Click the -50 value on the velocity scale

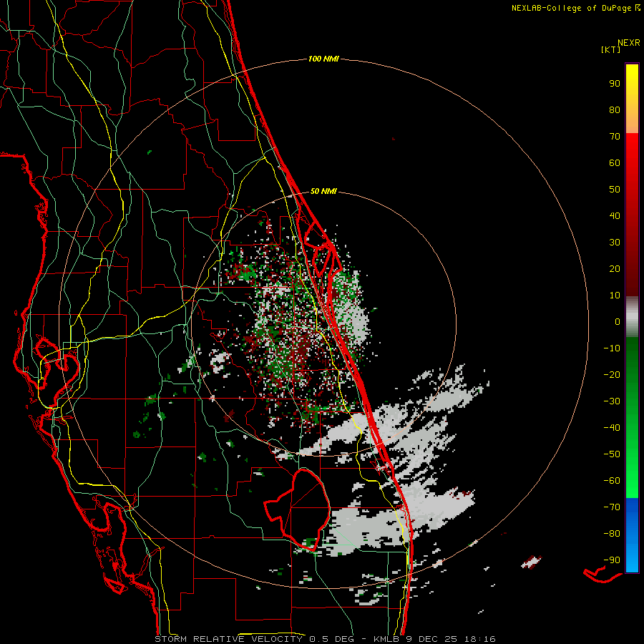[x=612, y=454]
